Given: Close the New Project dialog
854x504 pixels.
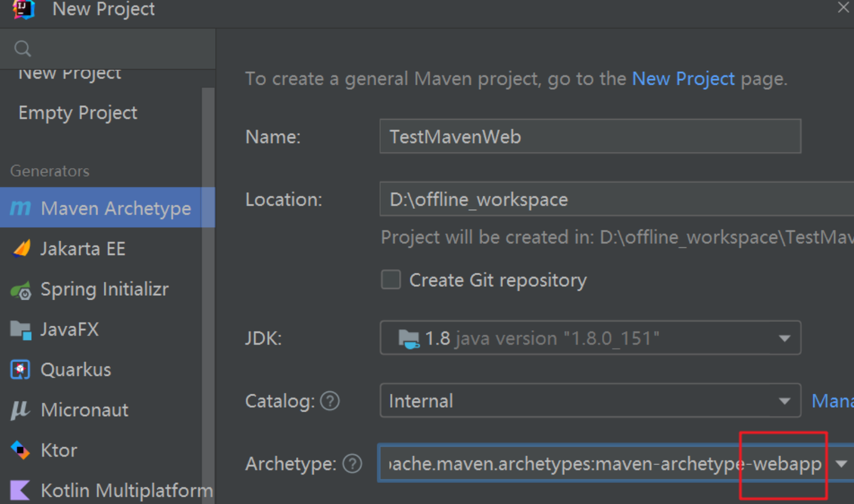Looking at the screenshot, I should pos(843,7).
